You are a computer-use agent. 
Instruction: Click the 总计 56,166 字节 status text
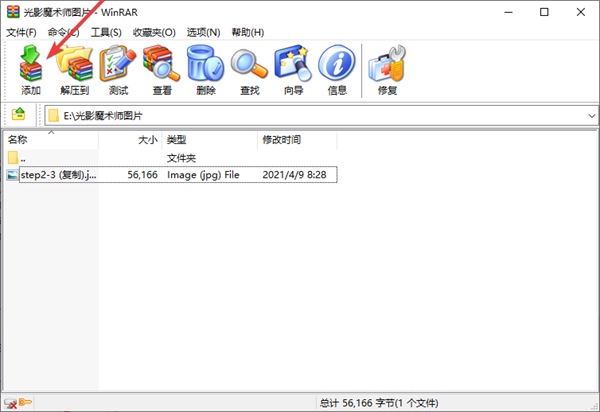[x=379, y=403]
